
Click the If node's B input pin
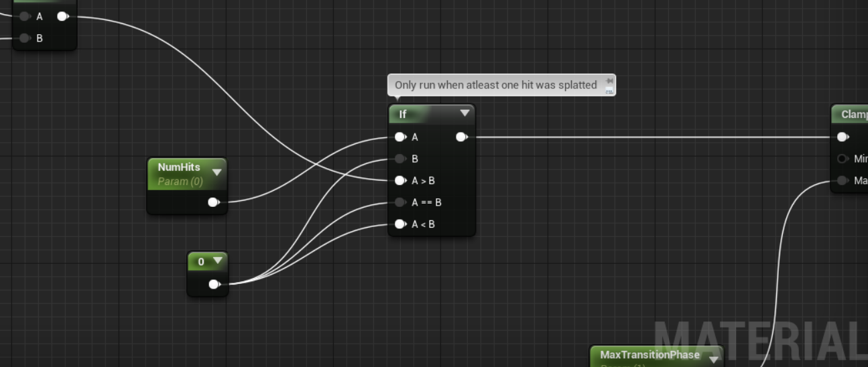[400, 159]
